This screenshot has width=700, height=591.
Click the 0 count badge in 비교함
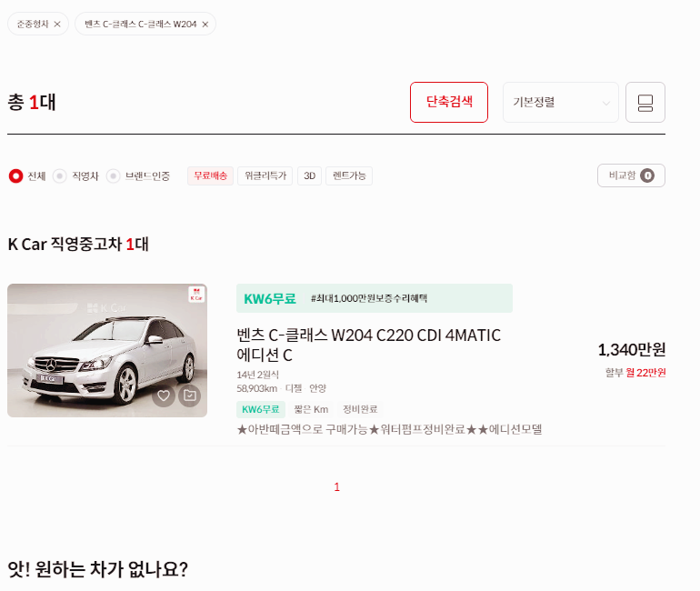[647, 175]
